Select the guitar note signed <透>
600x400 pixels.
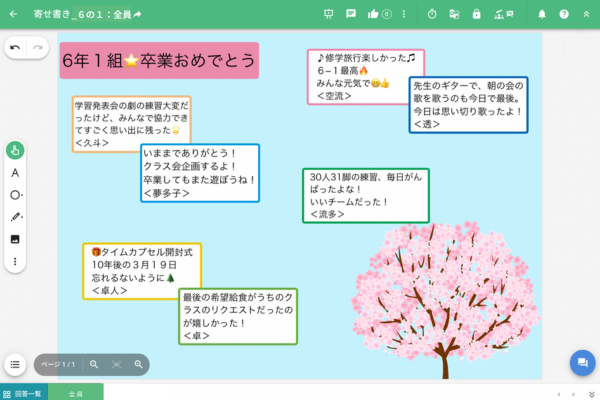[468, 105]
